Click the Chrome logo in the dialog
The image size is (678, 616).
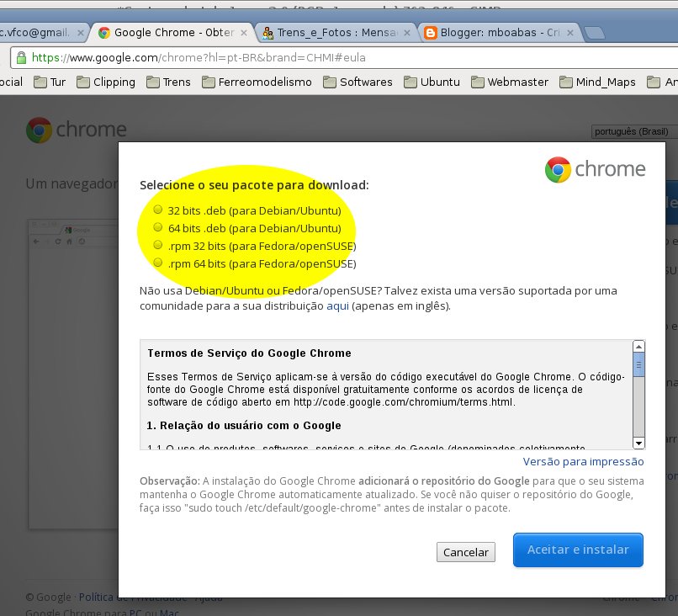pyautogui.click(x=595, y=169)
